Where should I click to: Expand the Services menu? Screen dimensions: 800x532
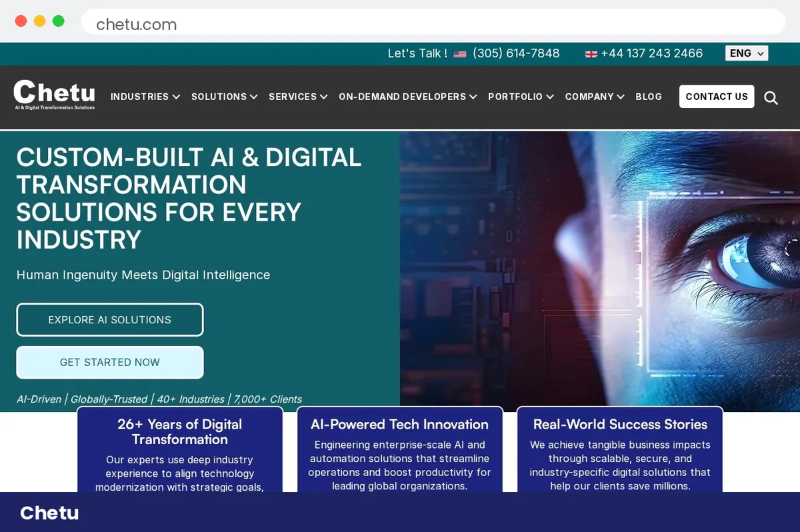pos(298,97)
